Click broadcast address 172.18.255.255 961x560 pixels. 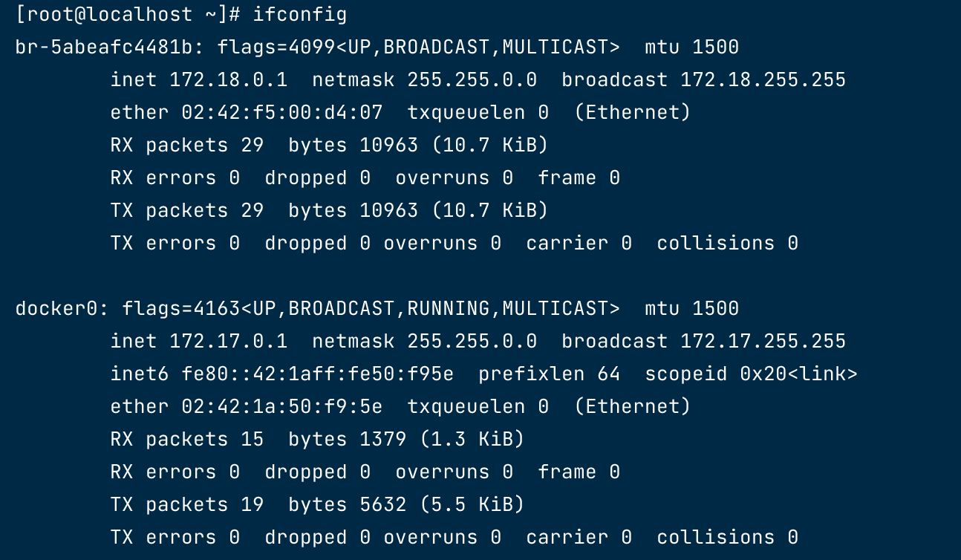pos(763,80)
